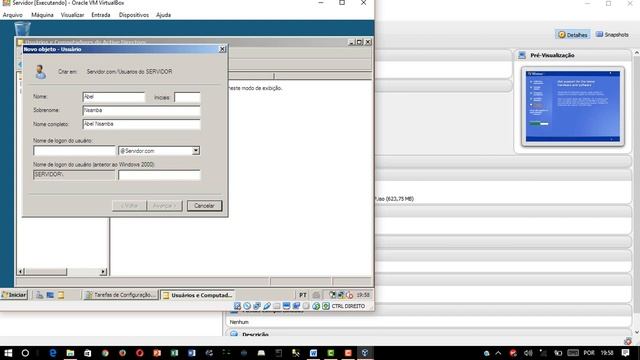
Task: Open the @Servidor.com domain dropdown
Action: (196, 151)
